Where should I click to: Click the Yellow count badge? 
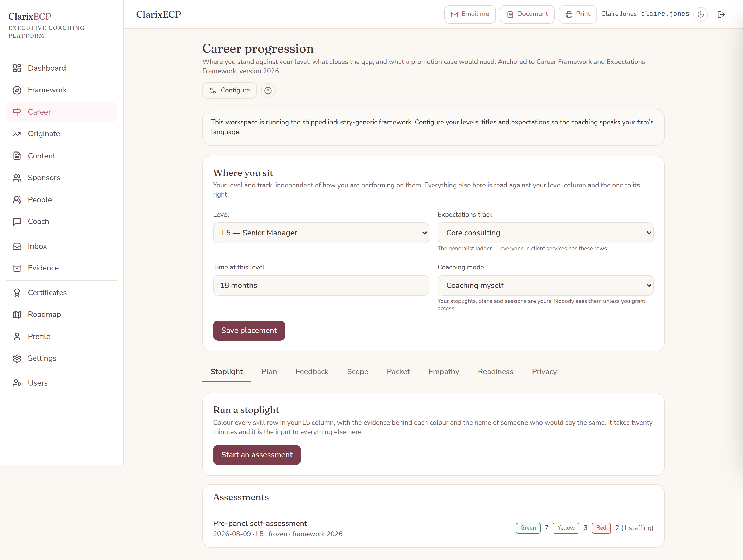point(566,528)
